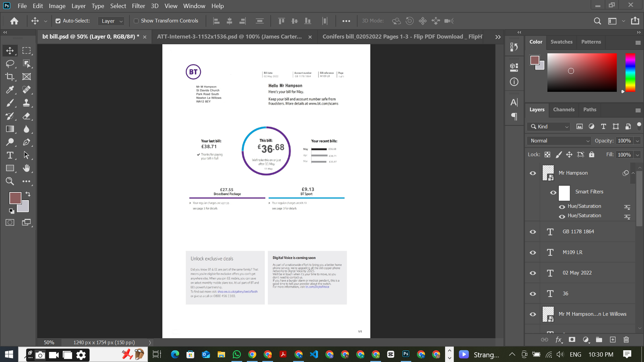The width and height of the screenshot is (644, 362).
Task: Switch to the Channels tab
Action: click(563, 109)
